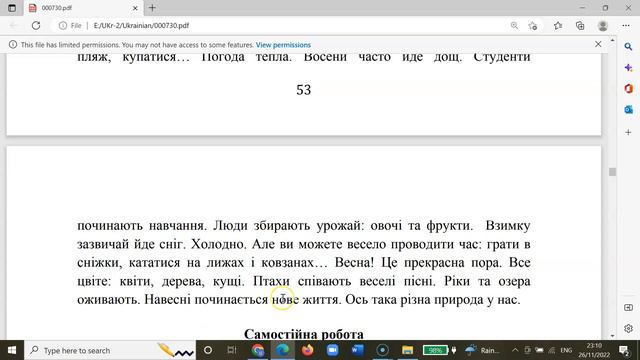
Task: Click the word "Студенти" at page top
Action: point(502,57)
